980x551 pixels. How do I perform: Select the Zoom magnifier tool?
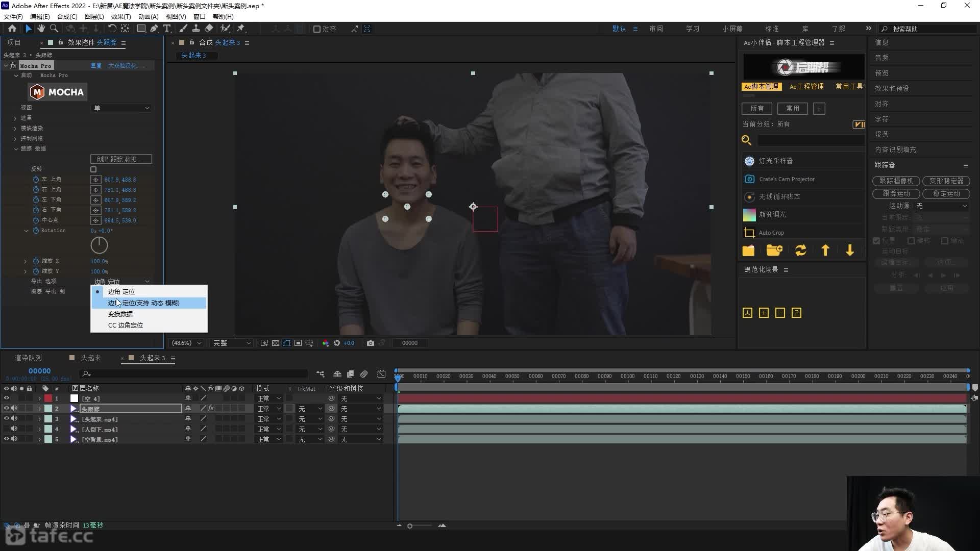(x=54, y=29)
